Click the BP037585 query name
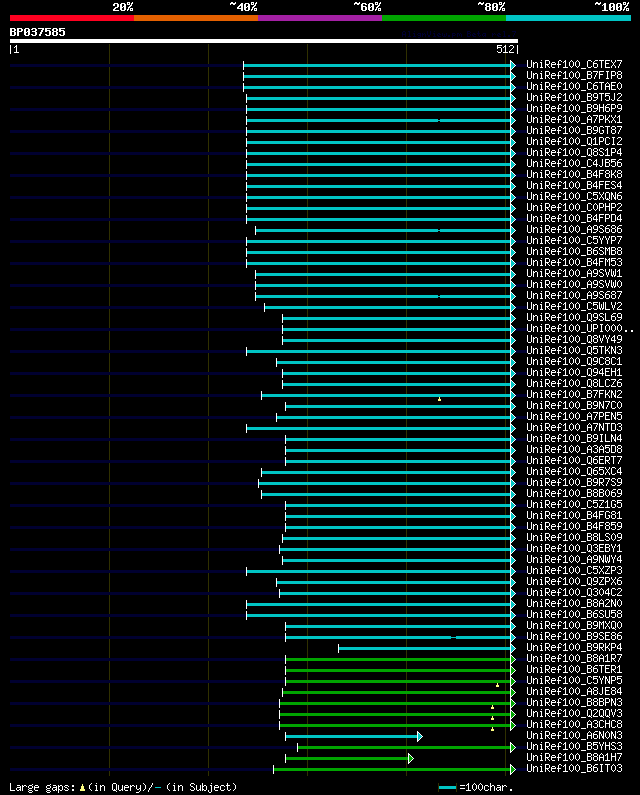The image size is (640, 795). (38, 32)
